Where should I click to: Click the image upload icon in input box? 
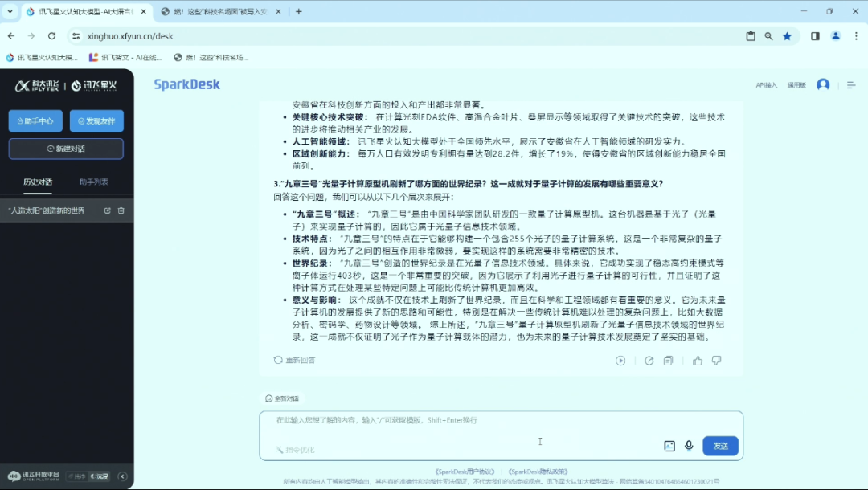669,446
